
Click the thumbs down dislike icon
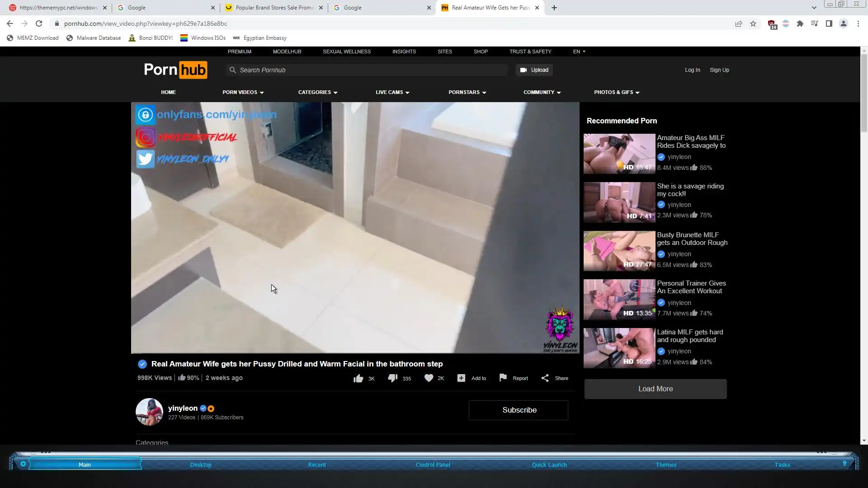click(392, 378)
